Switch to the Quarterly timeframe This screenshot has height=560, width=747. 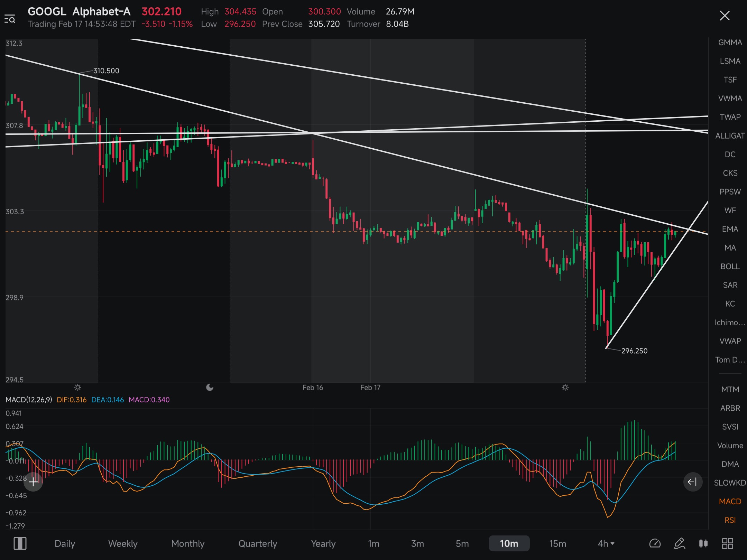[258, 543]
